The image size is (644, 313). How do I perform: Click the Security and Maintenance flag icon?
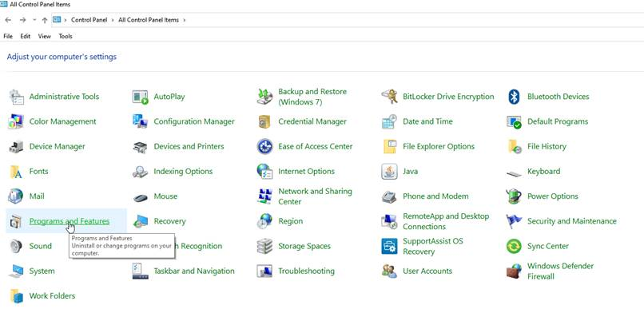click(514, 221)
